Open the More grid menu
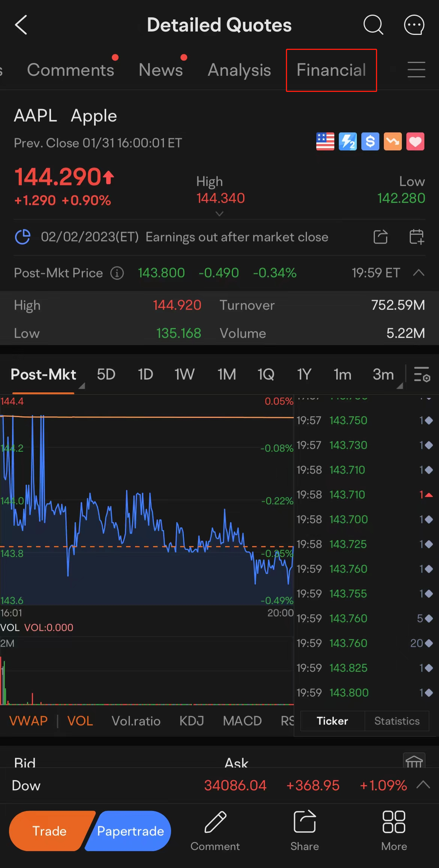Viewport: 439px width, 868px height. (394, 830)
